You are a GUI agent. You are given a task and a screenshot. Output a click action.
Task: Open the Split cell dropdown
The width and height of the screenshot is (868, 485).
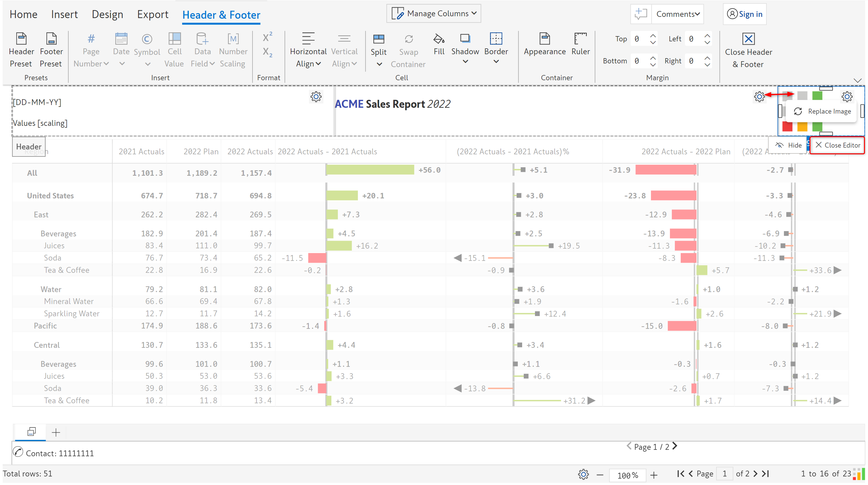[x=379, y=64]
